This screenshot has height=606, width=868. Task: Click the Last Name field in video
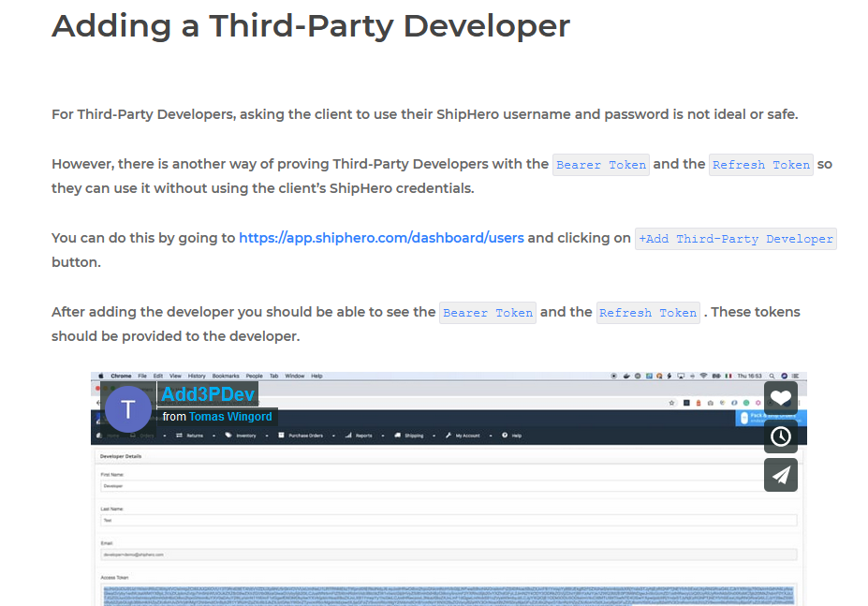point(448,521)
